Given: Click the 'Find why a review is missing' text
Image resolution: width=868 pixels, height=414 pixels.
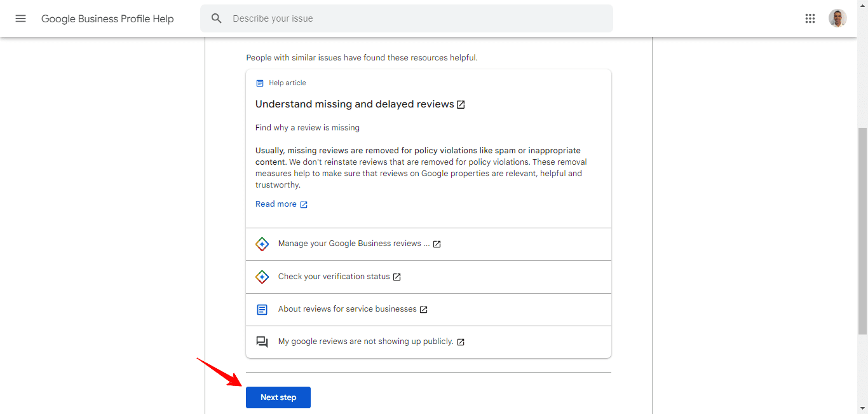Looking at the screenshot, I should [308, 128].
